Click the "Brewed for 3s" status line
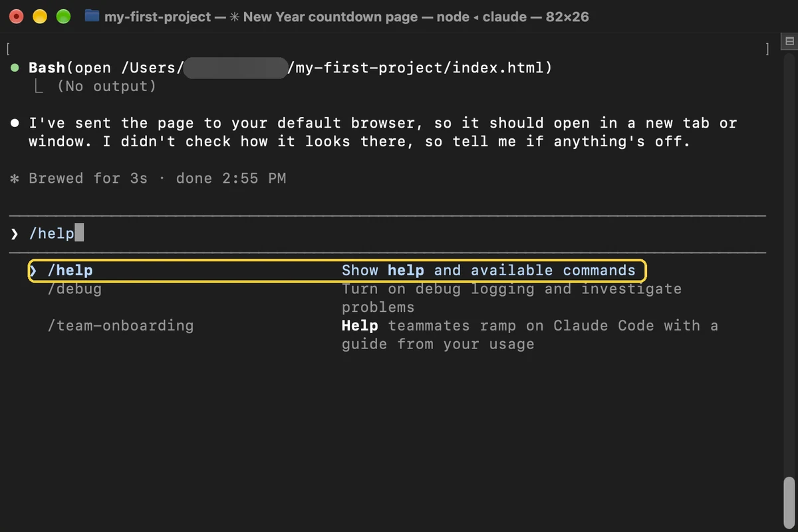798x532 pixels. click(158, 179)
